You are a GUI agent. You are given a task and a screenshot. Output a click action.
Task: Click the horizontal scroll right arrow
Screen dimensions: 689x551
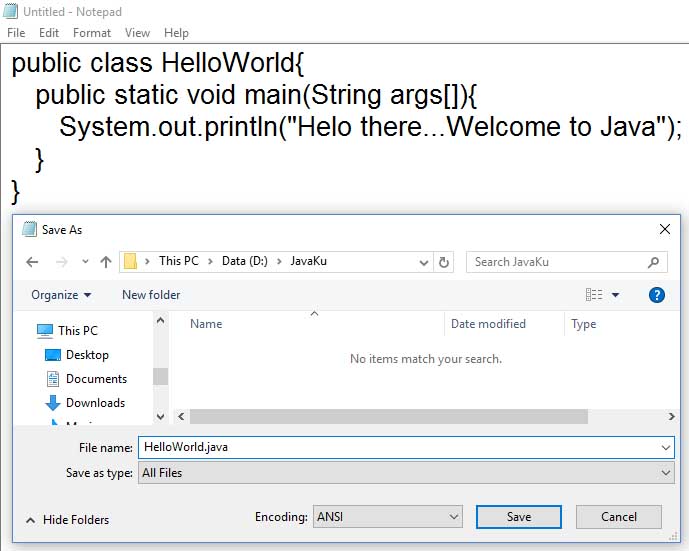pyautogui.click(x=671, y=417)
